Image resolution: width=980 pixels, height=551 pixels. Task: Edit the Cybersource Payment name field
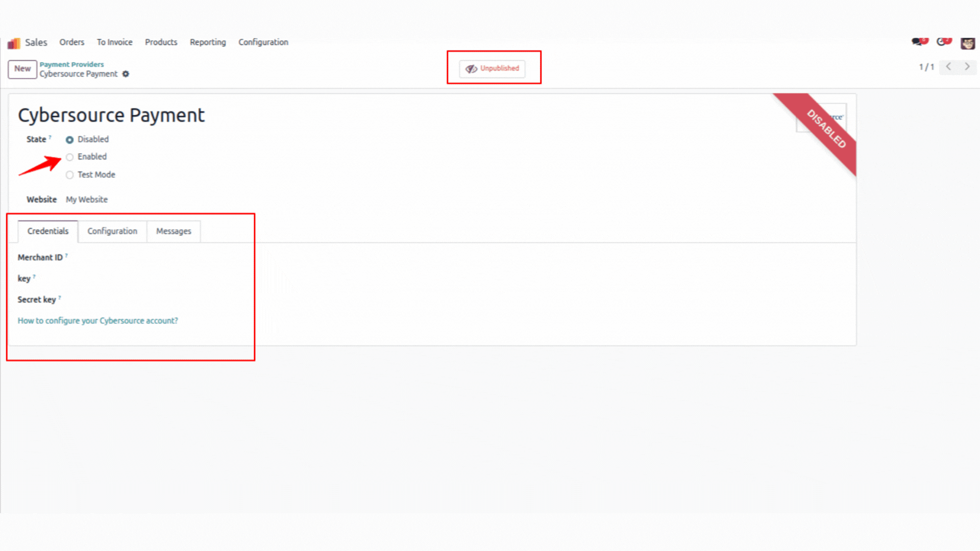(x=111, y=115)
